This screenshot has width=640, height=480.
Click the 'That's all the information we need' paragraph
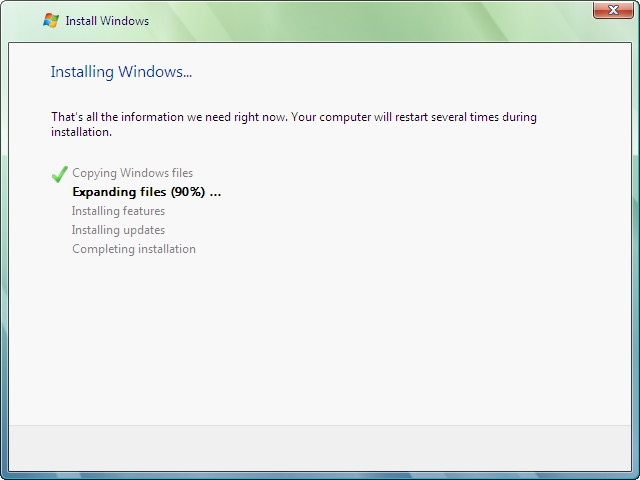294,124
